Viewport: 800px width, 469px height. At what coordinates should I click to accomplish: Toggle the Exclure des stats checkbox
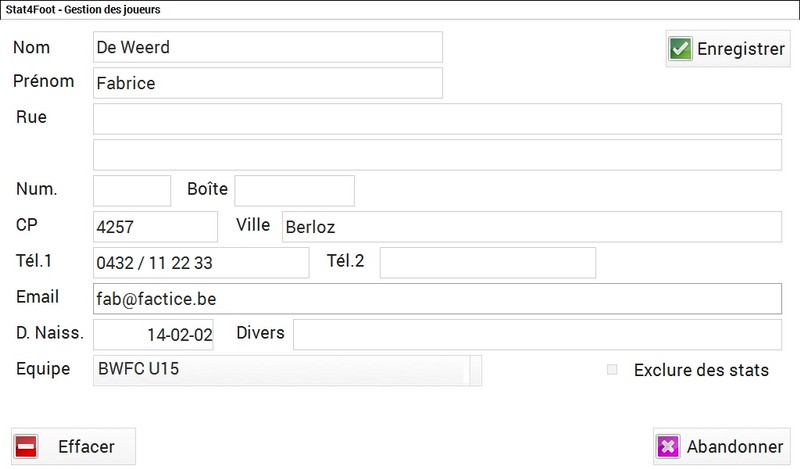click(x=612, y=369)
